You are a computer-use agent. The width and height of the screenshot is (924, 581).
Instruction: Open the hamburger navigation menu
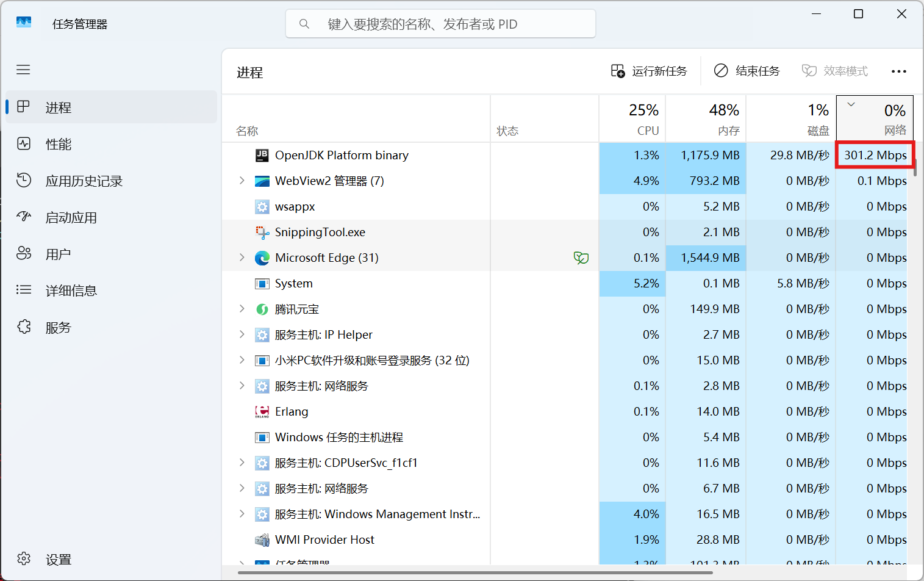click(x=23, y=70)
